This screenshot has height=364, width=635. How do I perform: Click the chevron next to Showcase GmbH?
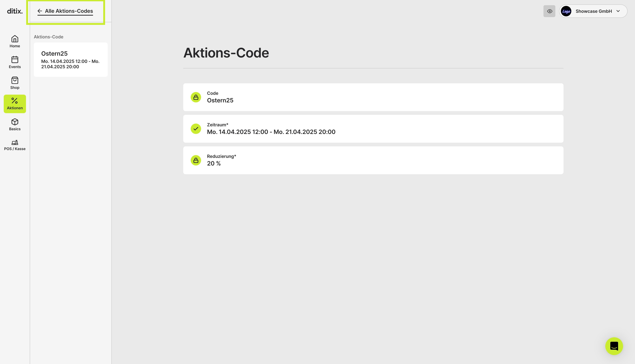[x=618, y=11]
